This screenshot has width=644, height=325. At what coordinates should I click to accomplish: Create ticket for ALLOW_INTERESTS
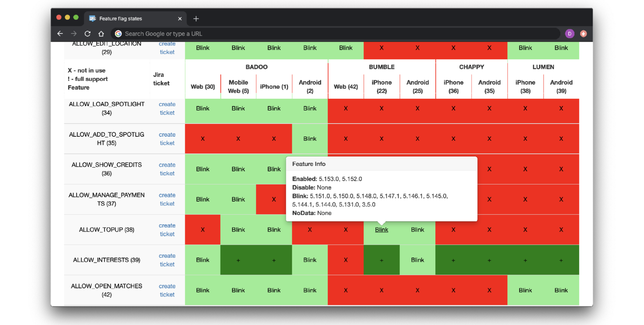click(x=167, y=260)
